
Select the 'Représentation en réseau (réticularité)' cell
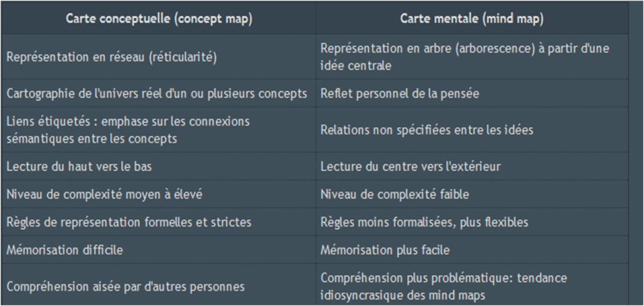point(159,57)
